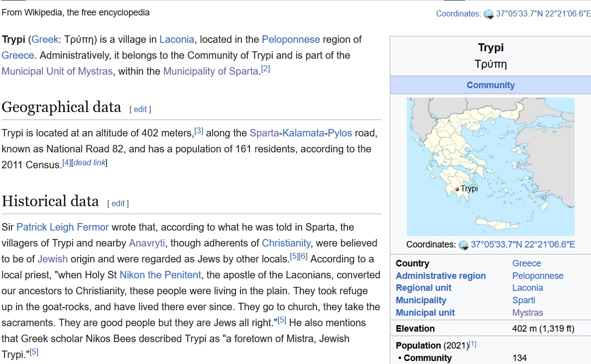Edit the Geographical data section
591x364 pixels.
pos(140,109)
